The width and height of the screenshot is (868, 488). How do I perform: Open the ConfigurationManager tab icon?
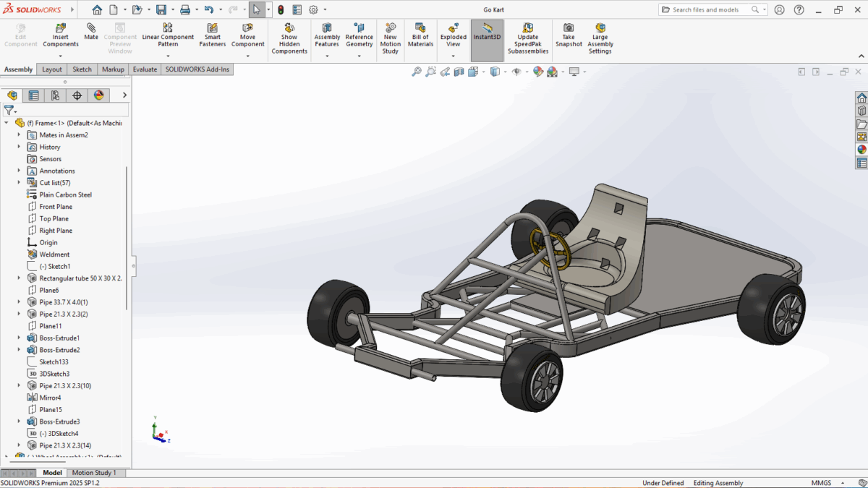(55, 95)
